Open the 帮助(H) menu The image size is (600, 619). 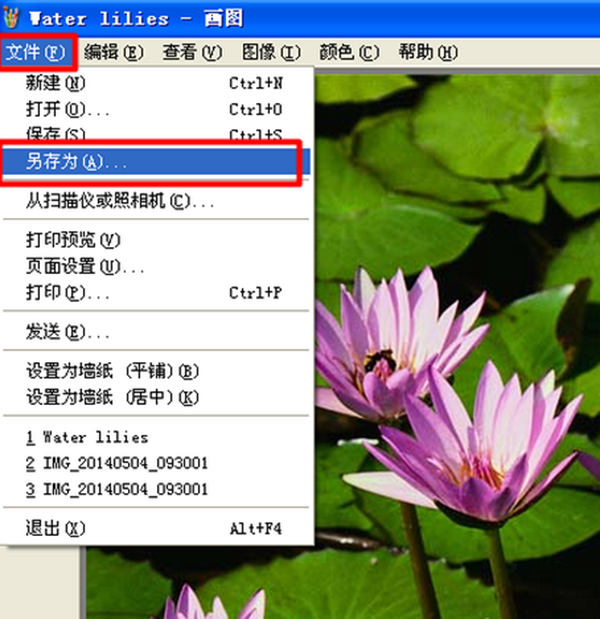(428, 53)
